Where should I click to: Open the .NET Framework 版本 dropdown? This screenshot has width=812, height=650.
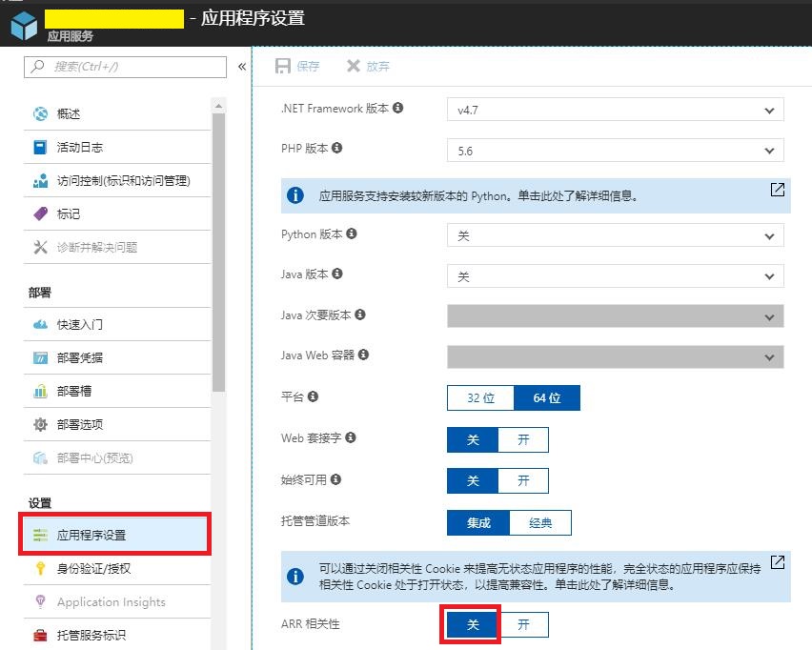click(x=615, y=110)
